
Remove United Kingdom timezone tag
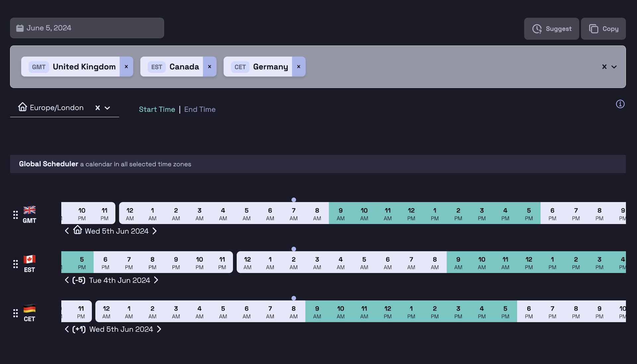[126, 66]
